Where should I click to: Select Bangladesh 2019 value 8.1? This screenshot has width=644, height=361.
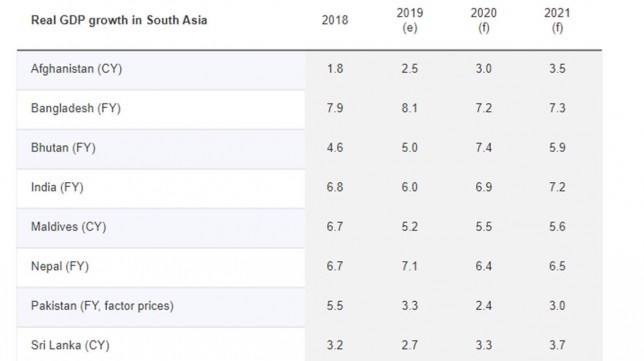(x=409, y=108)
